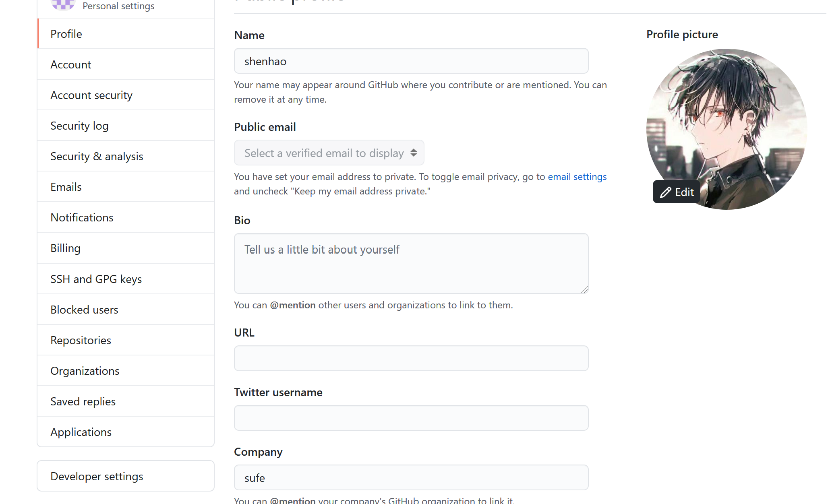Open the Security log page

pyautogui.click(x=79, y=126)
